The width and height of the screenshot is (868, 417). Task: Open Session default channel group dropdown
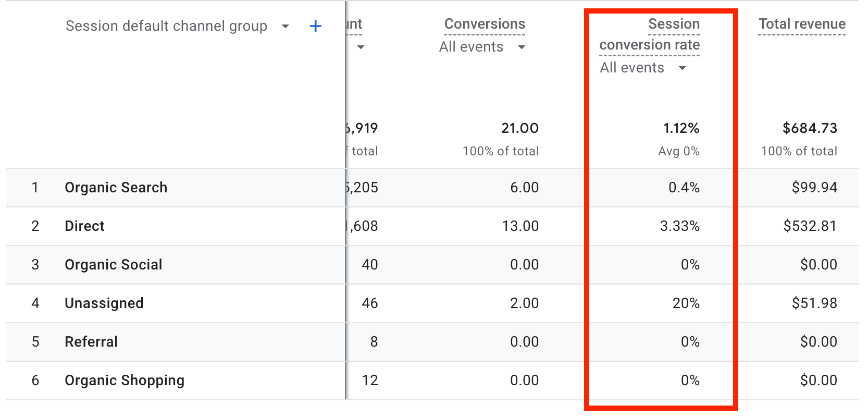(x=285, y=26)
